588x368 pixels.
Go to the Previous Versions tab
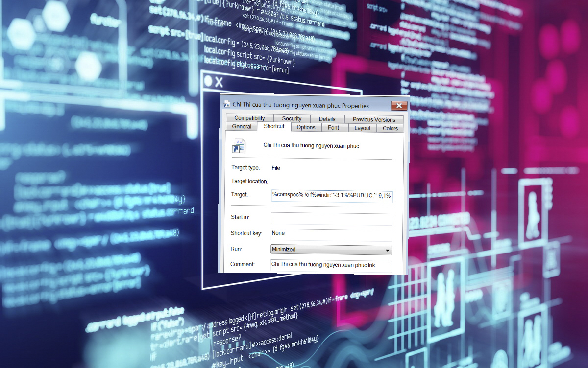[374, 119]
